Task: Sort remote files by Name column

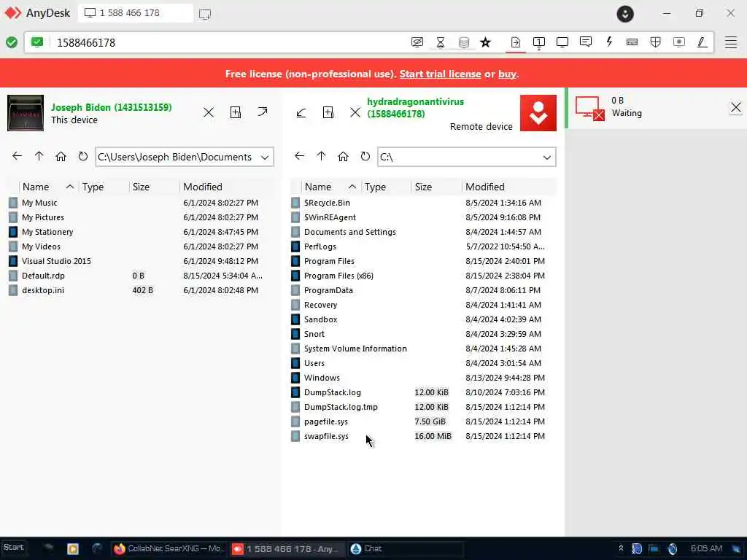Action: 330,187
